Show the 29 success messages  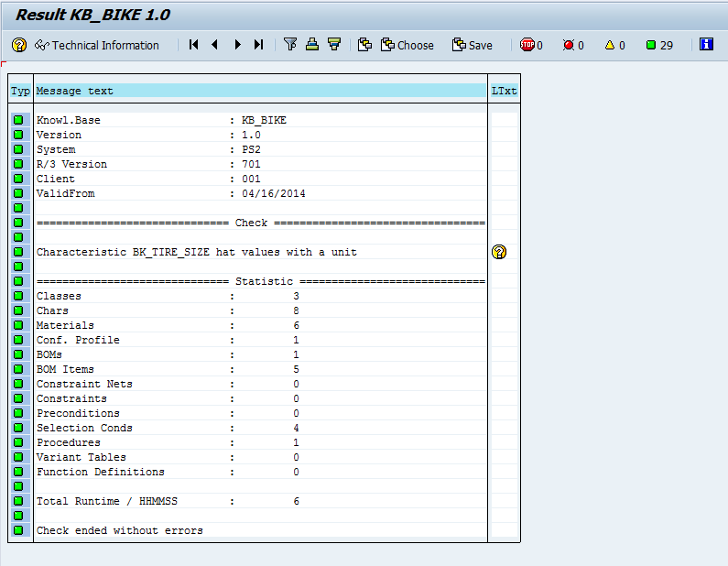(659, 45)
